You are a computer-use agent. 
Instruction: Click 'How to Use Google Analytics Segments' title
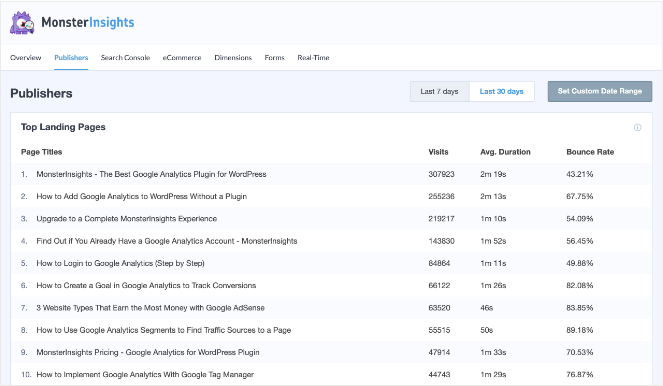pyautogui.click(x=164, y=330)
